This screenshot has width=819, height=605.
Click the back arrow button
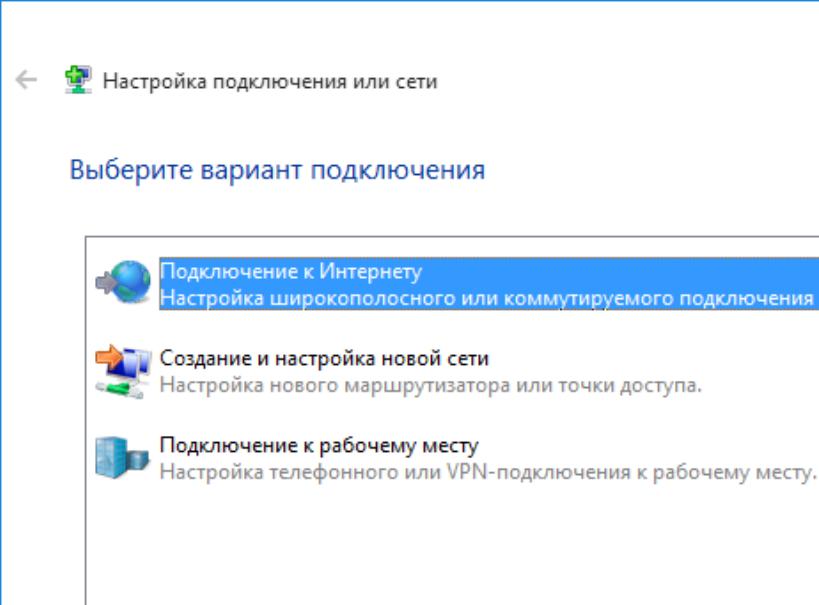(26, 80)
